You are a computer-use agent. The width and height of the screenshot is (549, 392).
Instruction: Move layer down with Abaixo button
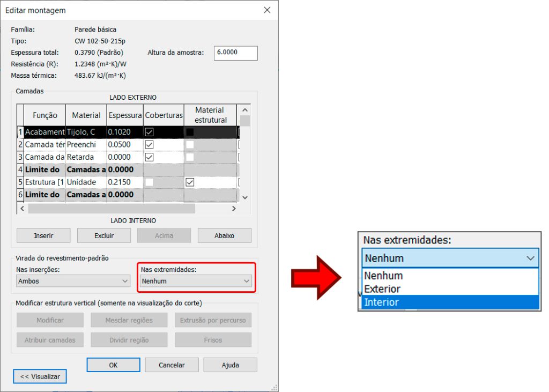pyautogui.click(x=224, y=235)
